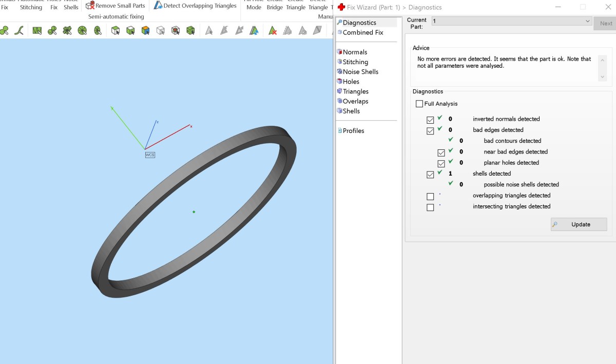Click the red-centered cube selection icon

[x=176, y=31]
